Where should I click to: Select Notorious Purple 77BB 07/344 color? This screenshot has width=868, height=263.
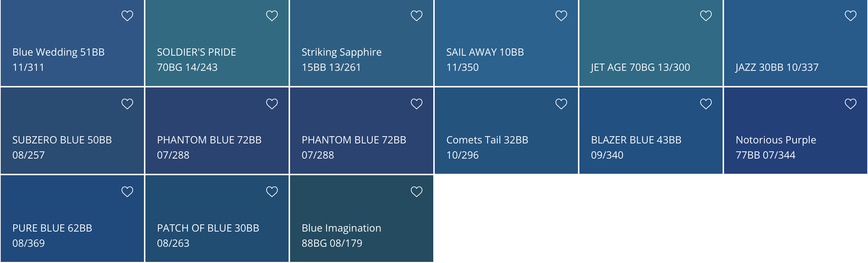click(x=796, y=131)
